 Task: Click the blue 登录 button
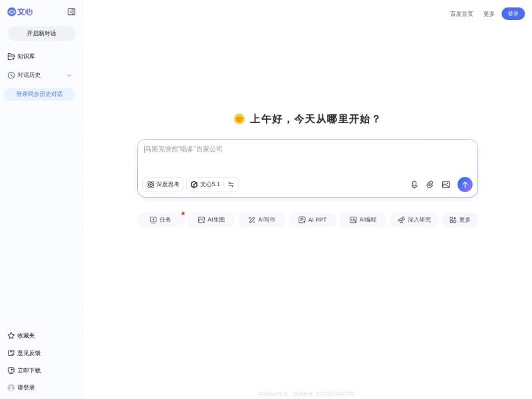point(513,13)
